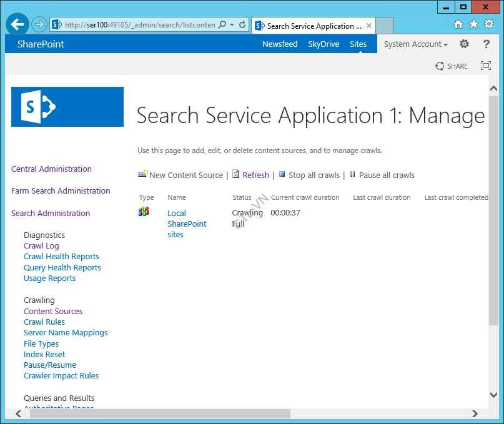Click the content source type icon
Viewport: 504px width, 424px height.
click(x=144, y=212)
